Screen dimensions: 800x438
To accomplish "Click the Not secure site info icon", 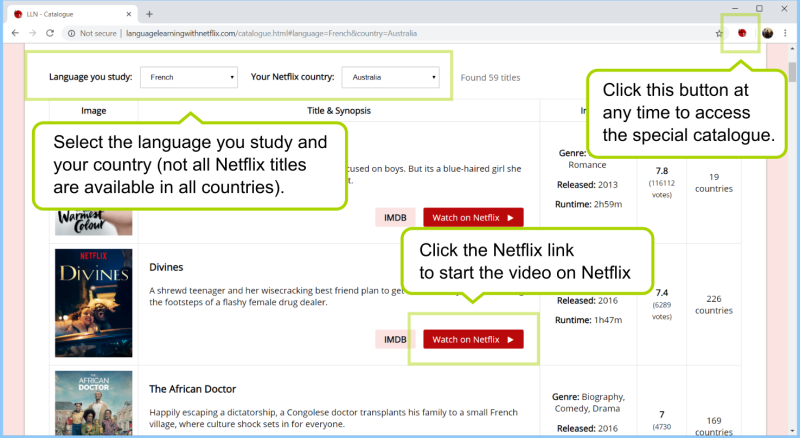I will coord(71,33).
